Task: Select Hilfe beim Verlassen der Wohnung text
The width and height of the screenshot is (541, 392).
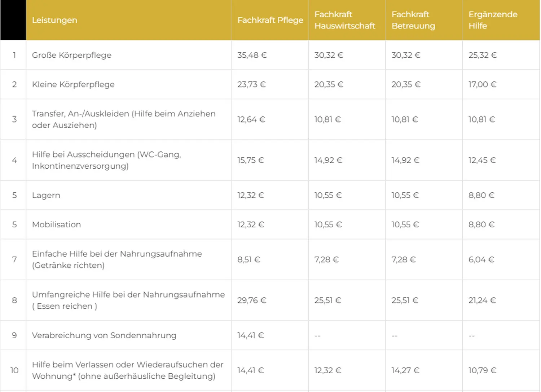Action: click(x=128, y=370)
